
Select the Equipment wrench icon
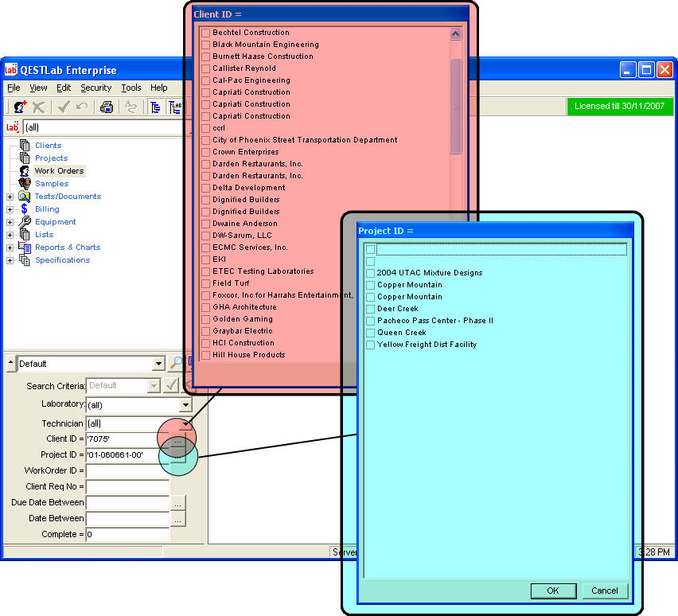[25, 222]
